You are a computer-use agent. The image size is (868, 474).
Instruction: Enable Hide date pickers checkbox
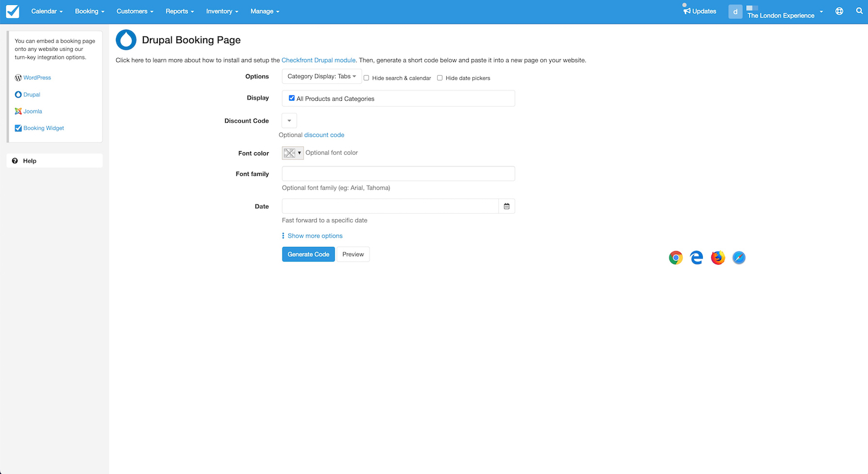pyautogui.click(x=440, y=78)
